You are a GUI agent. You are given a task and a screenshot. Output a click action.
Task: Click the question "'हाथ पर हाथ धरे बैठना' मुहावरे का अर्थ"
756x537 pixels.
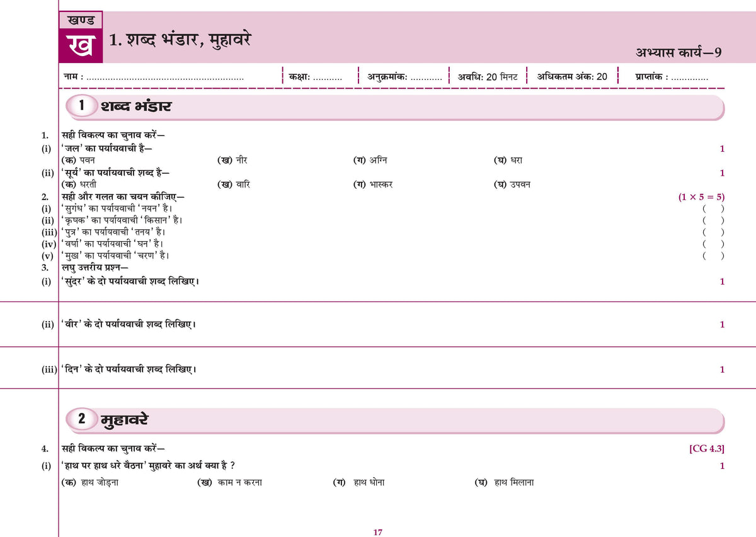click(149, 465)
